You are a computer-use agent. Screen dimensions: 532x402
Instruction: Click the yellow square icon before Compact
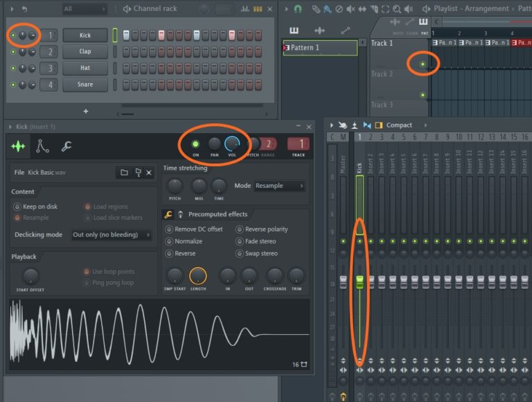coord(379,125)
